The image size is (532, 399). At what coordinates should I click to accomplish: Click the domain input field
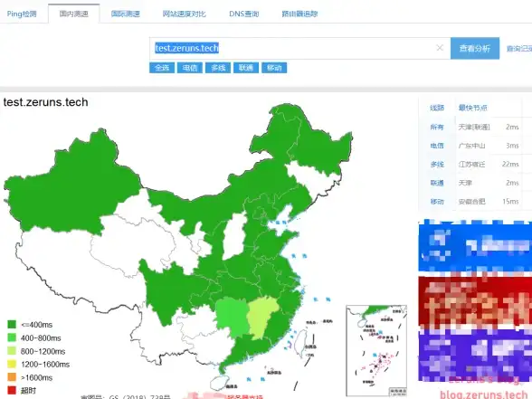tap(300, 48)
